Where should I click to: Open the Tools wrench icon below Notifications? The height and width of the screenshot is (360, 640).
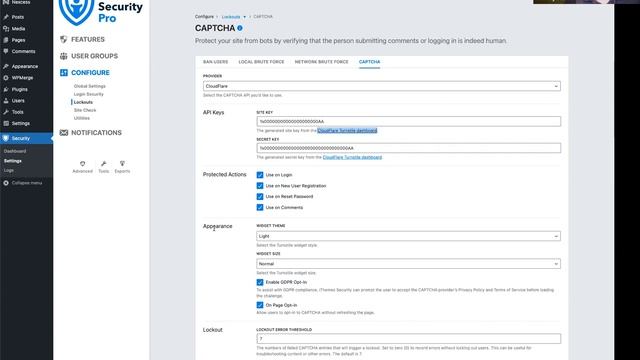click(104, 164)
